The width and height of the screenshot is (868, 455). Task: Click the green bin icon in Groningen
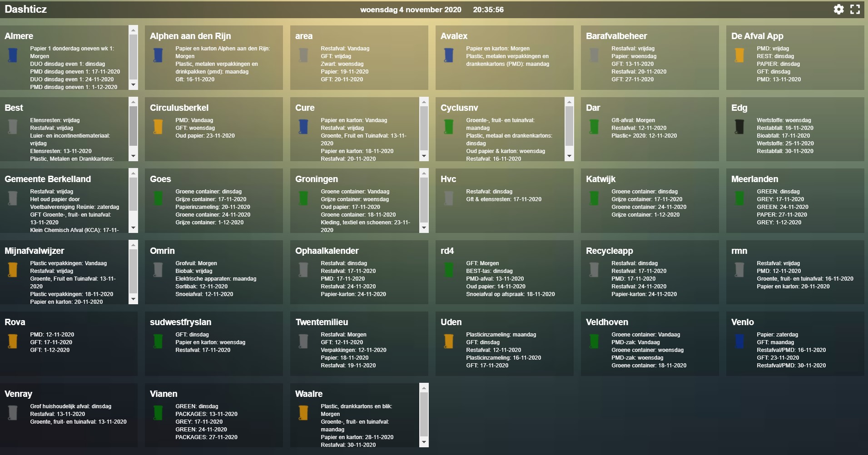click(303, 198)
